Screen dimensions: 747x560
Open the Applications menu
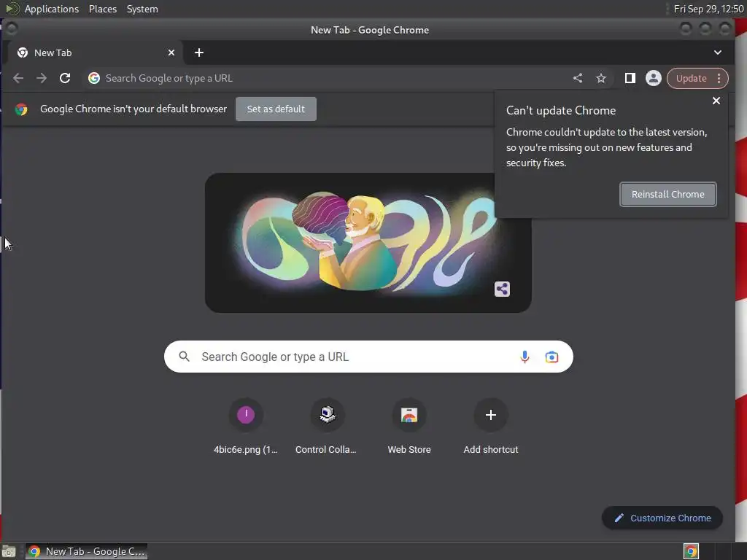pos(52,9)
